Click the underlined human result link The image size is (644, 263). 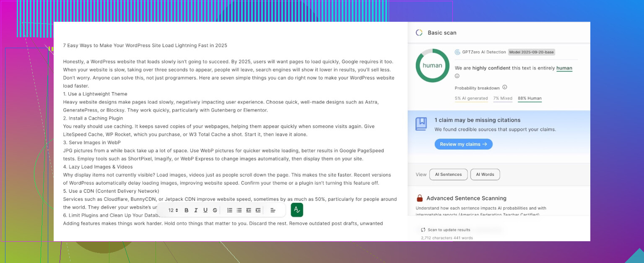click(564, 68)
